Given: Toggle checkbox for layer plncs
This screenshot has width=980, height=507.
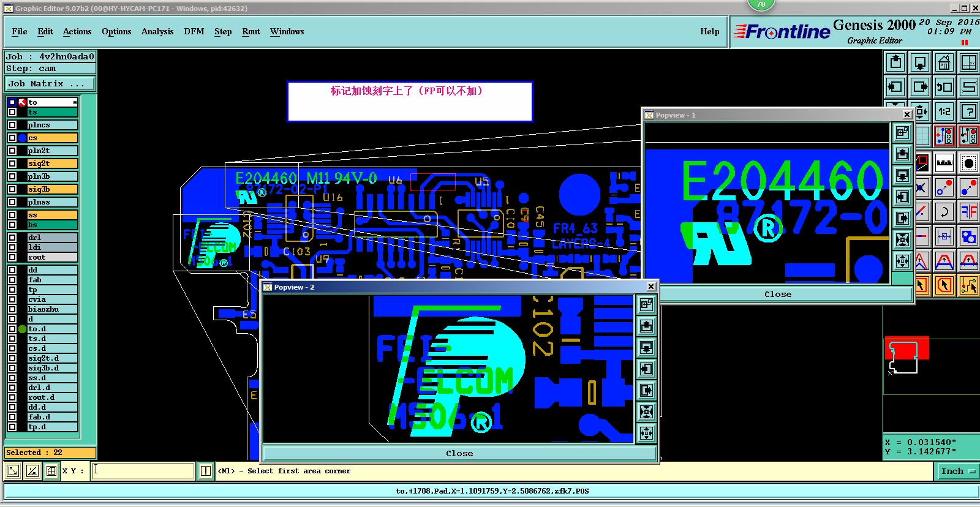Looking at the screenshot, I should pyautogui.click(x=12, y=125).
